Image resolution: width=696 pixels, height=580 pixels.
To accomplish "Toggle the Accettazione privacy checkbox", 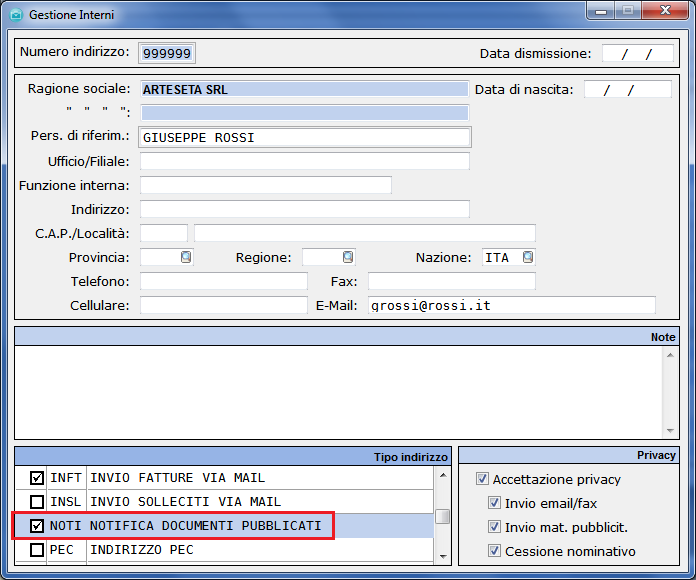I will [483, 479].
